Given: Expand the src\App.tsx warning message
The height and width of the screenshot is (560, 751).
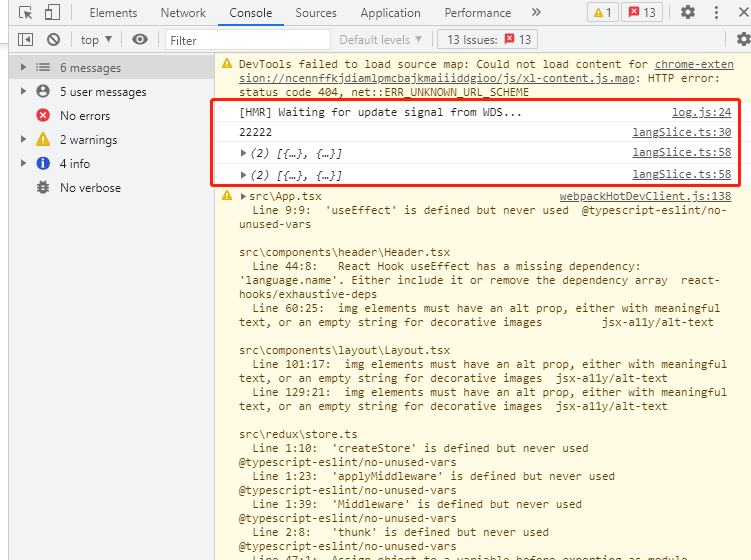Looking at the screenshot, I should [x=243, y=196].
